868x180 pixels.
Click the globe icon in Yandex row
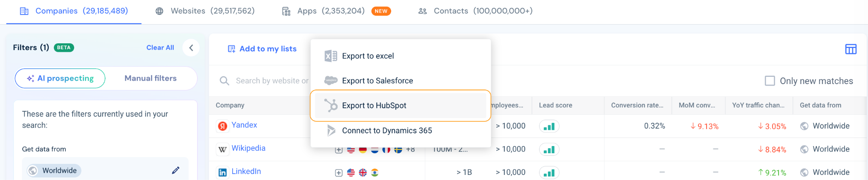804,126
